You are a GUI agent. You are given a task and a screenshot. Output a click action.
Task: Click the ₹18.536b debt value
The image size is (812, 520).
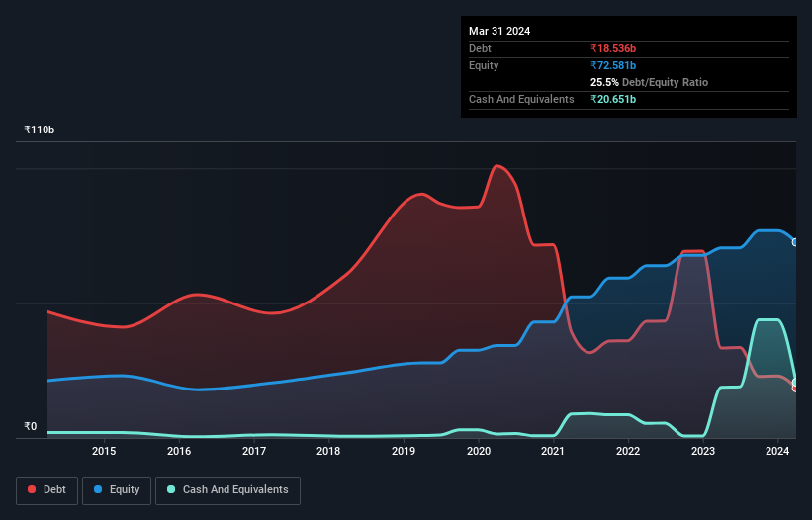[613, 48]
